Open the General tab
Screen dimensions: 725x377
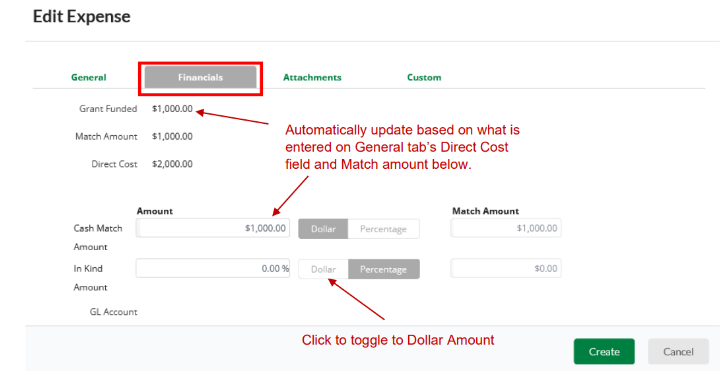[88, 77]
